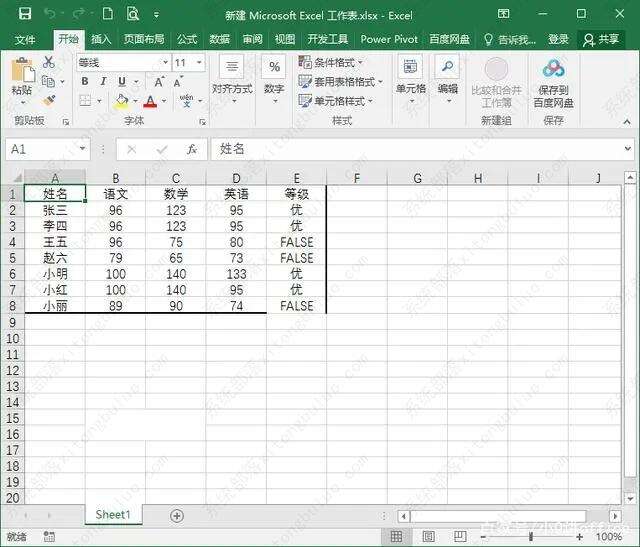Click Save to Baidu Netdisk icon

click(555, 83)
